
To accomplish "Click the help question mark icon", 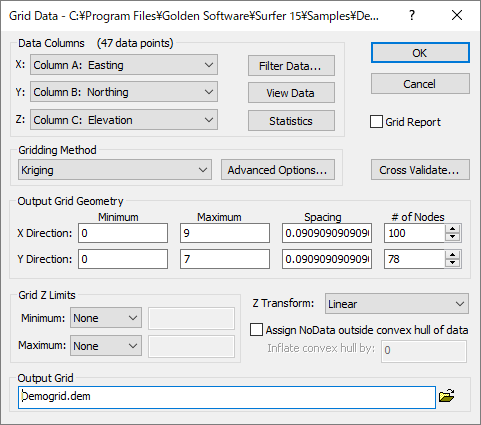I will tap(412, 15).
